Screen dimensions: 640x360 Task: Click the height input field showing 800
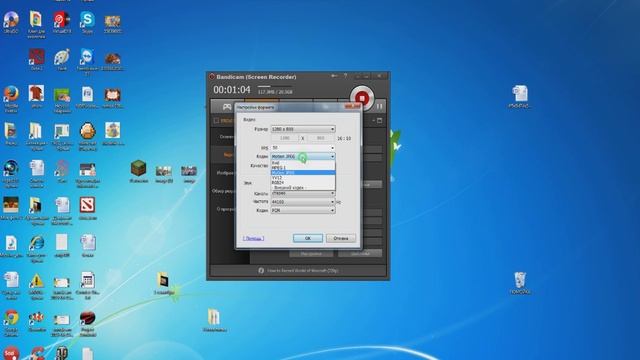pyautogui.click(x=320, y=138)
